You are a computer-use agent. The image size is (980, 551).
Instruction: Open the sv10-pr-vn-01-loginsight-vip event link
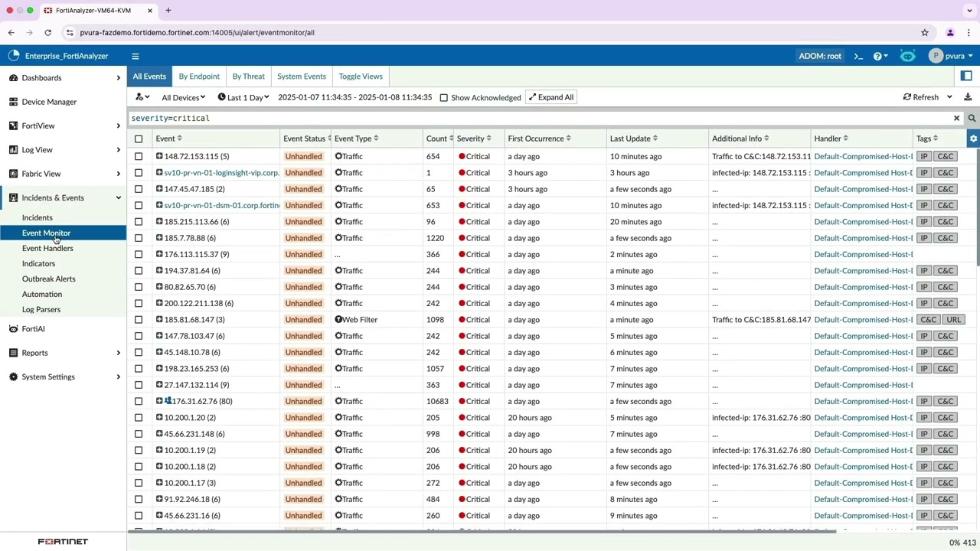click(221, 173)
